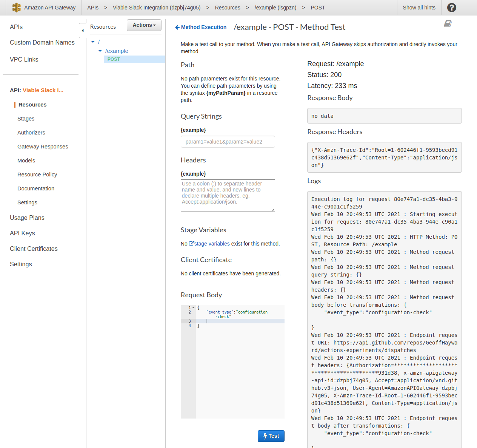
Task: Open the help question mark icon
Action: (451, 7)
